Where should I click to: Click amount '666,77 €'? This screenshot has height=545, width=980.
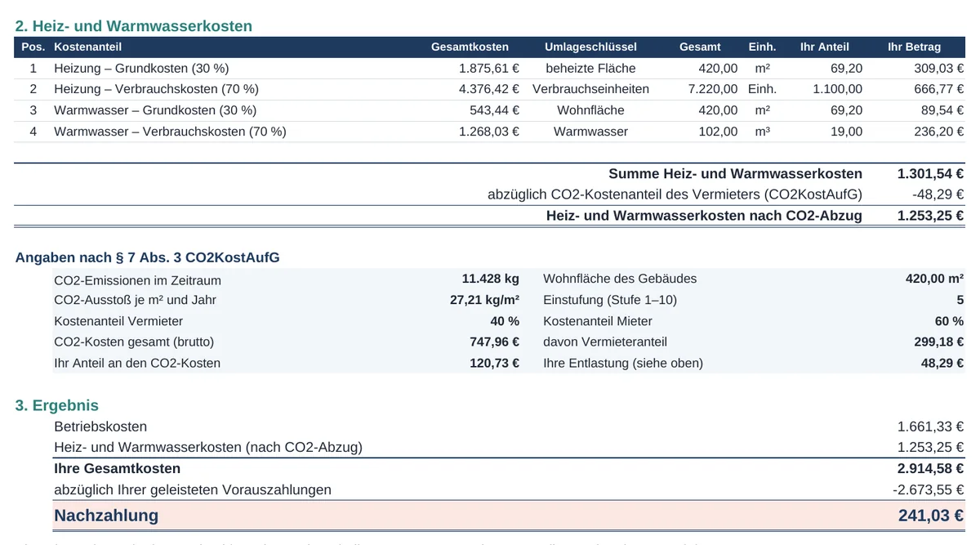click(x=938, y=89)
